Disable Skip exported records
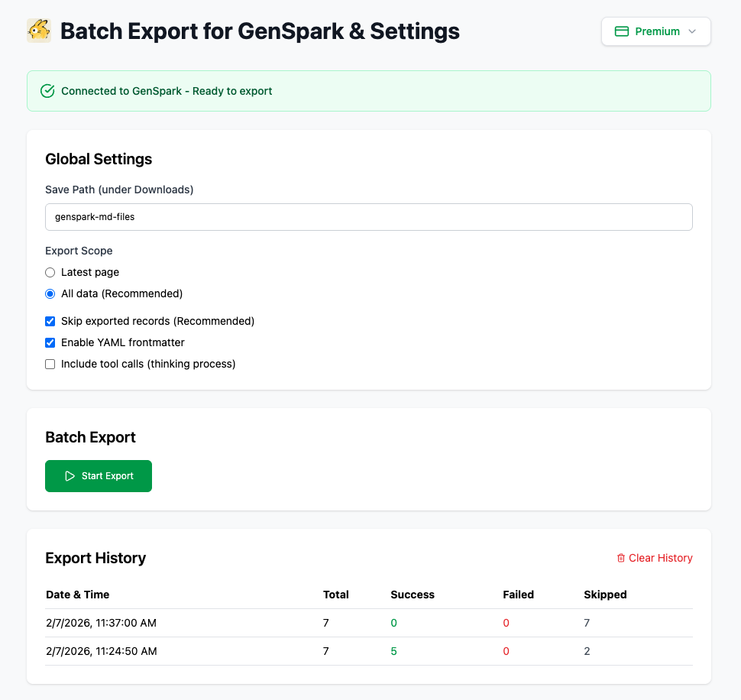The height and width of the screenshot is (700, 741). click(x=50, y=321)
